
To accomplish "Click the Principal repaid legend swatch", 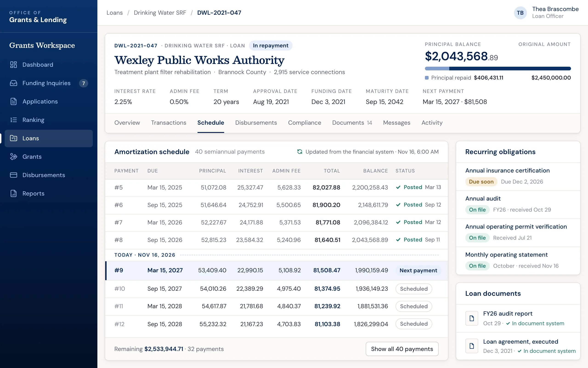I will 427,78.
